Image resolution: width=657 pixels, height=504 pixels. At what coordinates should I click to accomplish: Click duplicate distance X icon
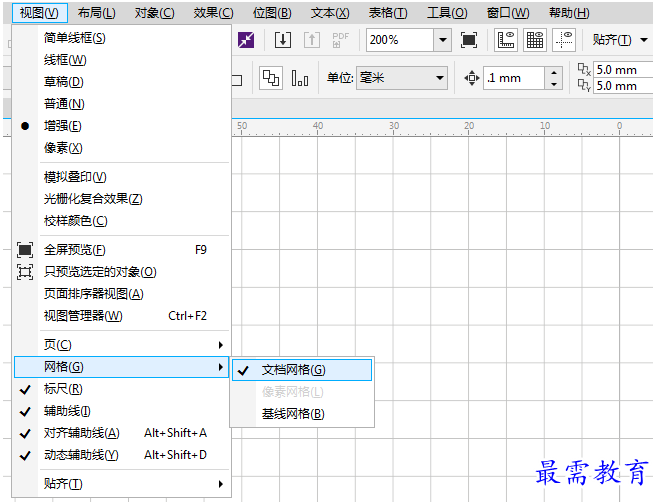584,70
